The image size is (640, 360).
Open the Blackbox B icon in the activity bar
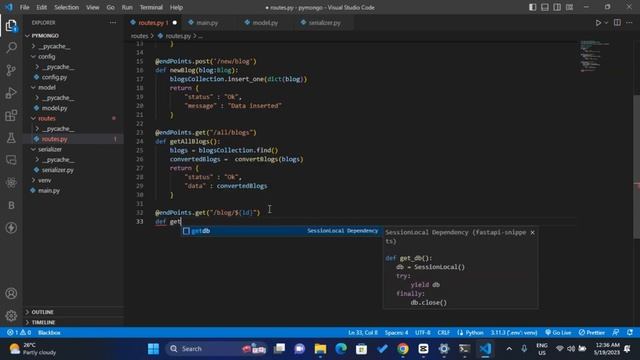pyautogui.click(x=11, y=205)
